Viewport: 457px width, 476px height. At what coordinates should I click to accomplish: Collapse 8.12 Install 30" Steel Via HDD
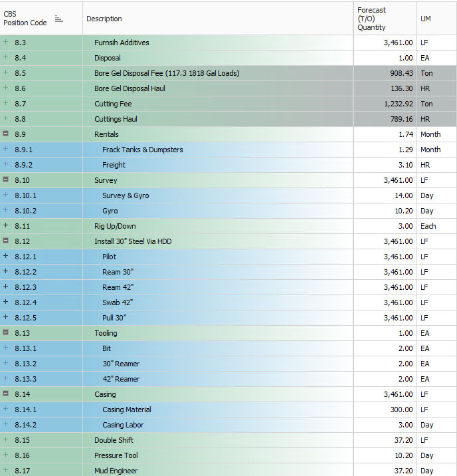pos(5,241)
